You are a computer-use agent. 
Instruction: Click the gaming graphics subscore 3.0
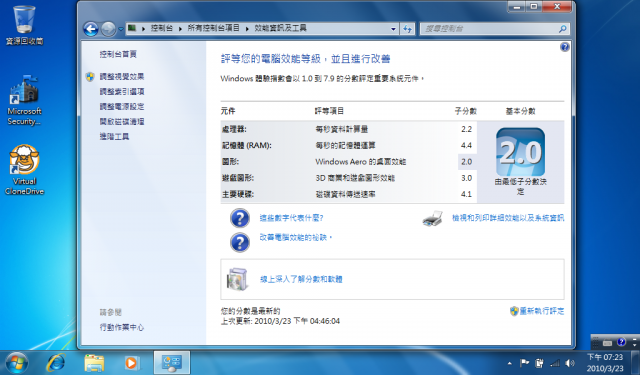[x=467, y=178]
